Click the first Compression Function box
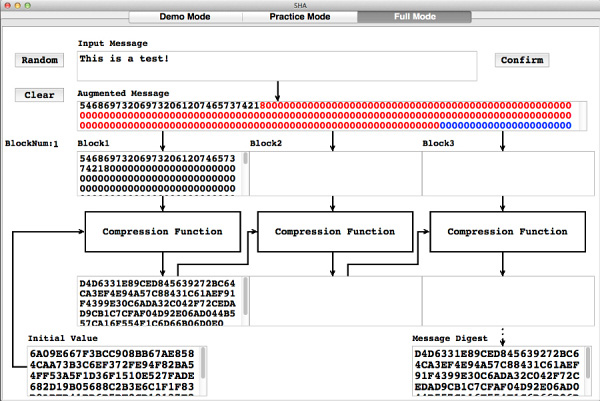 point(164,232)
